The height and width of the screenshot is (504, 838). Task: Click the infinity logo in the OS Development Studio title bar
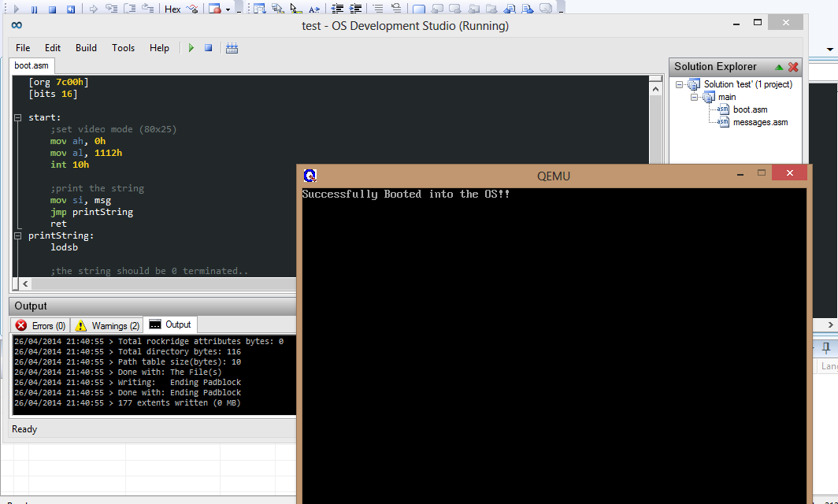tap(17, 25)
